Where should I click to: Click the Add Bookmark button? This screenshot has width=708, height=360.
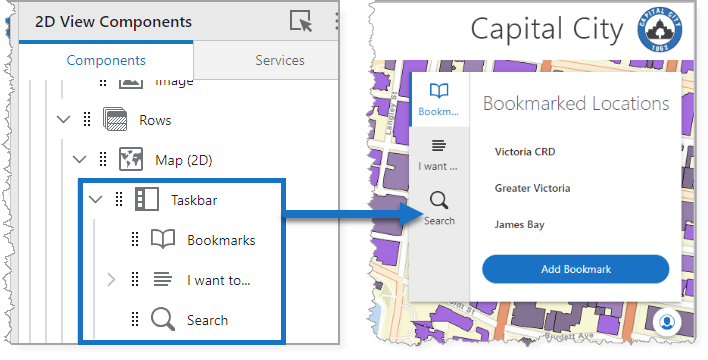pyautogui.click(x=576, y=269)
